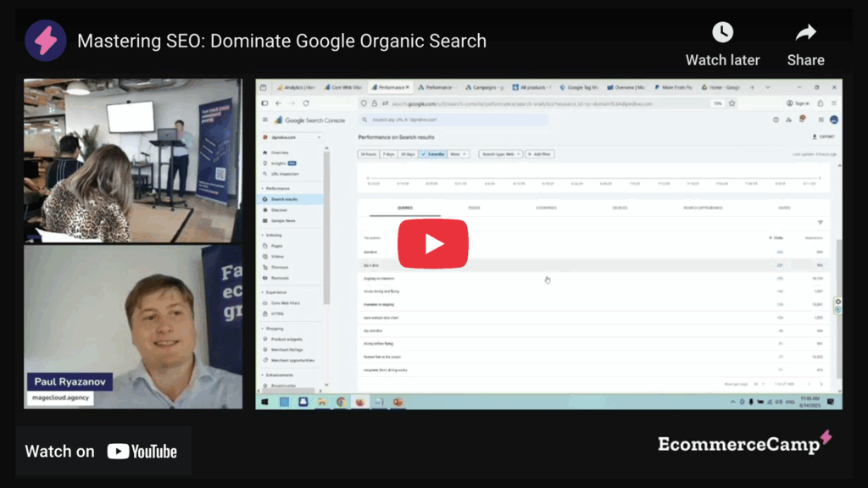
Task: Click the EcommerceCamp logo
Action: (x=744, y=442)
